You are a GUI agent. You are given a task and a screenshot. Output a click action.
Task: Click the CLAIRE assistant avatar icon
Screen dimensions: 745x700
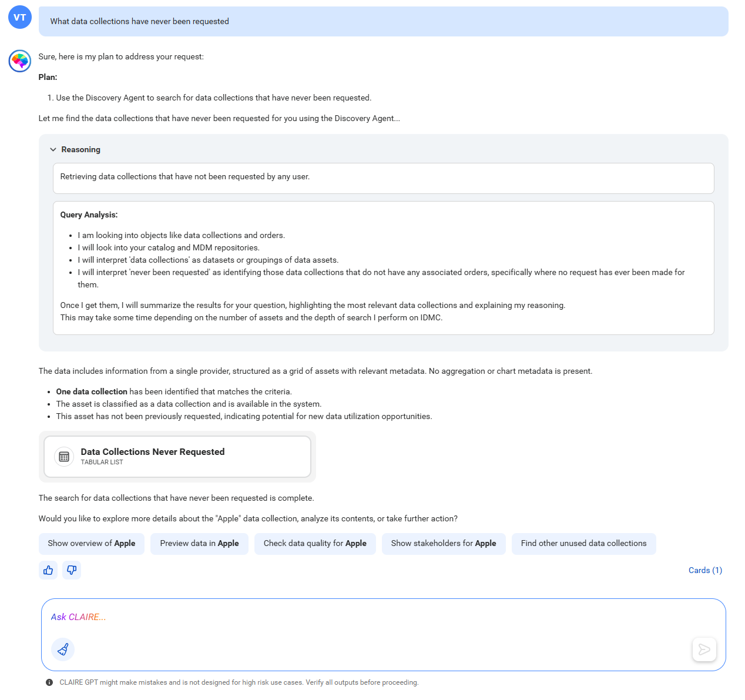20,61
